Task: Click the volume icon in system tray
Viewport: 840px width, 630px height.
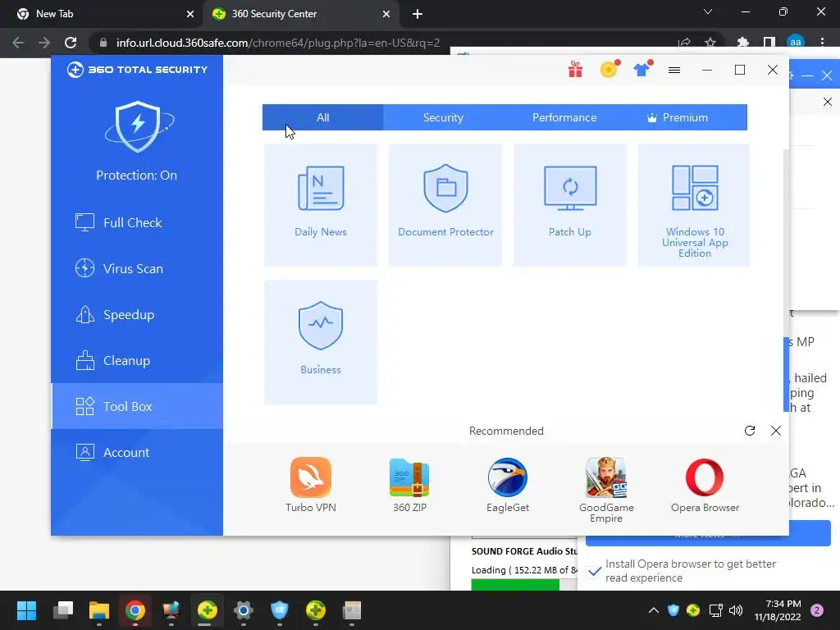Action: pyautogui.click(x=736, y=610)
